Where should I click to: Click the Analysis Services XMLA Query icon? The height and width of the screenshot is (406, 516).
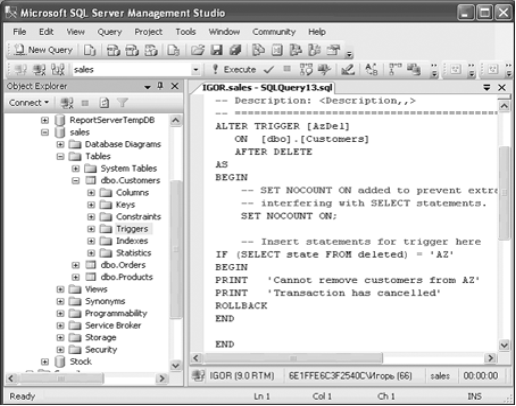pos(151,50)
